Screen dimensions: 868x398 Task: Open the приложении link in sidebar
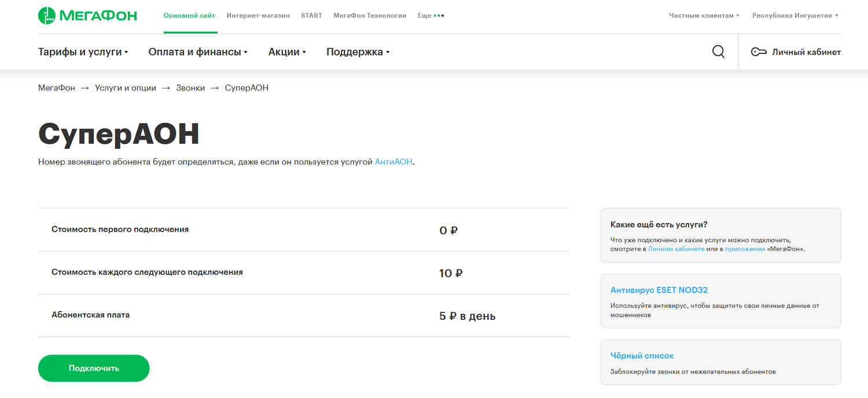pos(744,249)
